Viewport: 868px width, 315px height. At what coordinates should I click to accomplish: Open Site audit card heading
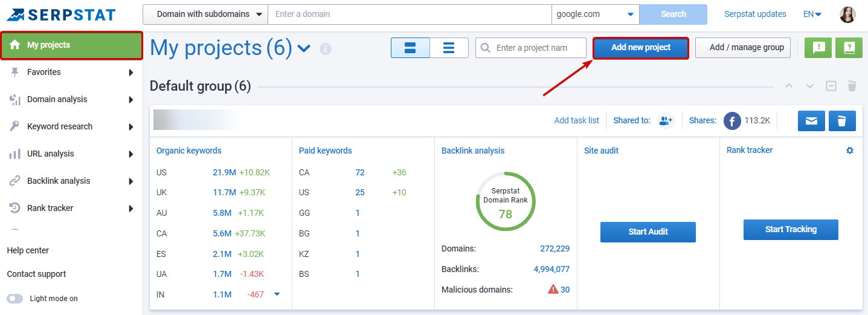click(602, 150)
